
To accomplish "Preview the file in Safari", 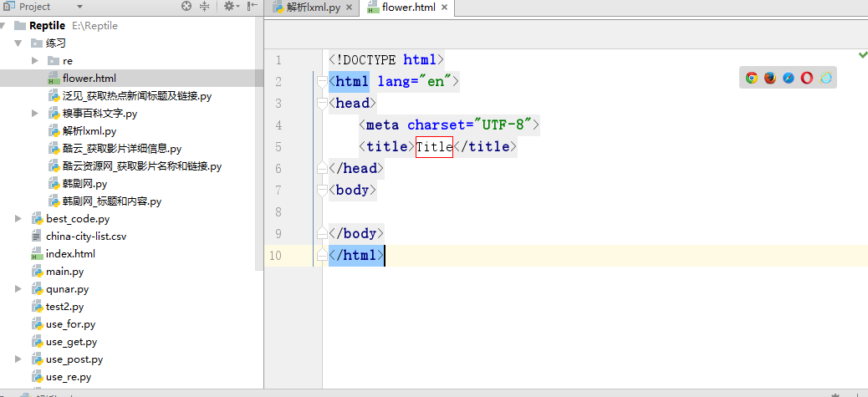I will click(789, 78).
